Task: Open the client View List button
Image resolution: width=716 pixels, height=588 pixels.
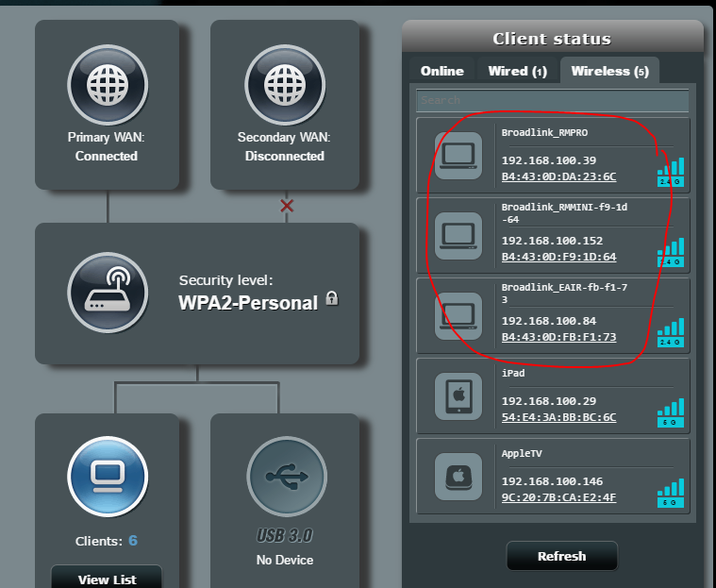Action: coord(107,578)
